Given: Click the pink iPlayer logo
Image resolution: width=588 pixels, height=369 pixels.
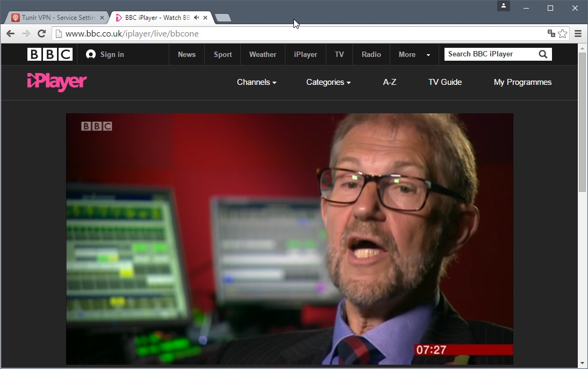Looking at the screenshot, I should pyautogui.click(x=56, y=82).
